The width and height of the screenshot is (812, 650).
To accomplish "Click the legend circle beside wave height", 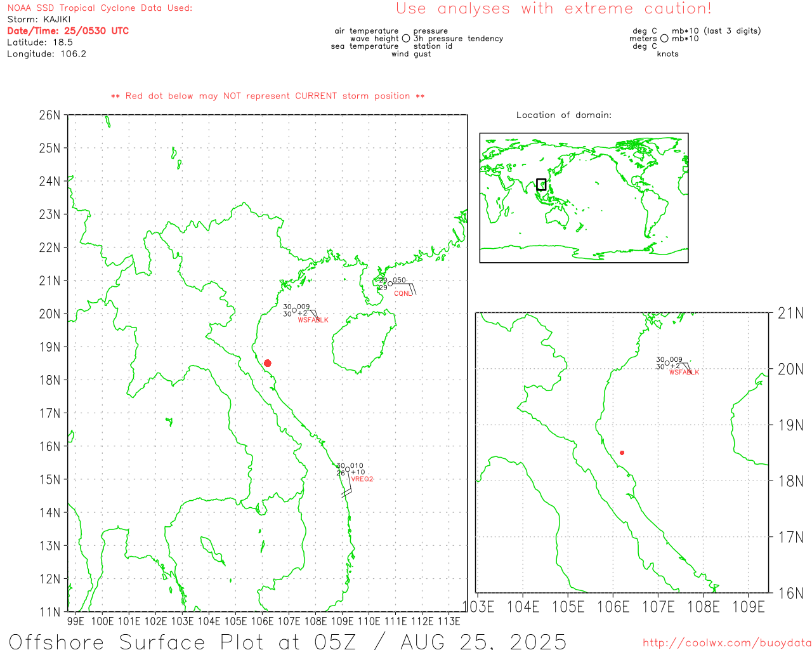I will (x=406, y=39).
